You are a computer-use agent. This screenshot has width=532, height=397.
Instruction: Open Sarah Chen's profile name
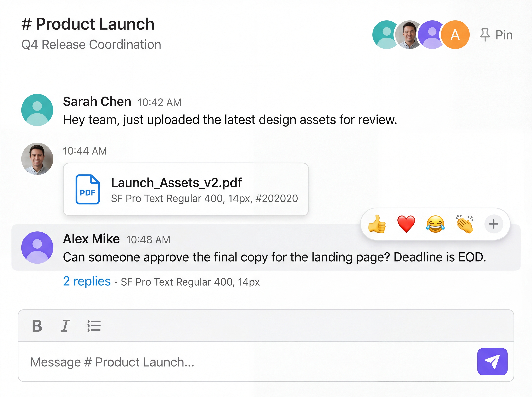coord(97,101)
